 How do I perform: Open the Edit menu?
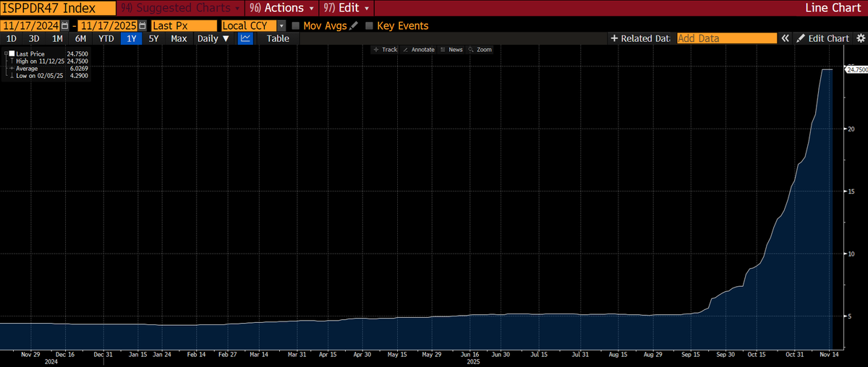pos(347,9)
